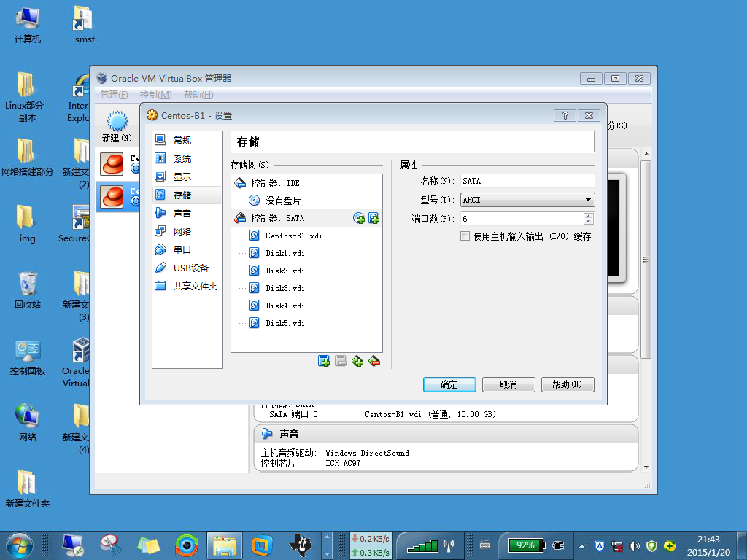This screenshot has width=747, height=560.
Task: Open the 串口 settings page
Action: point(187,249)
